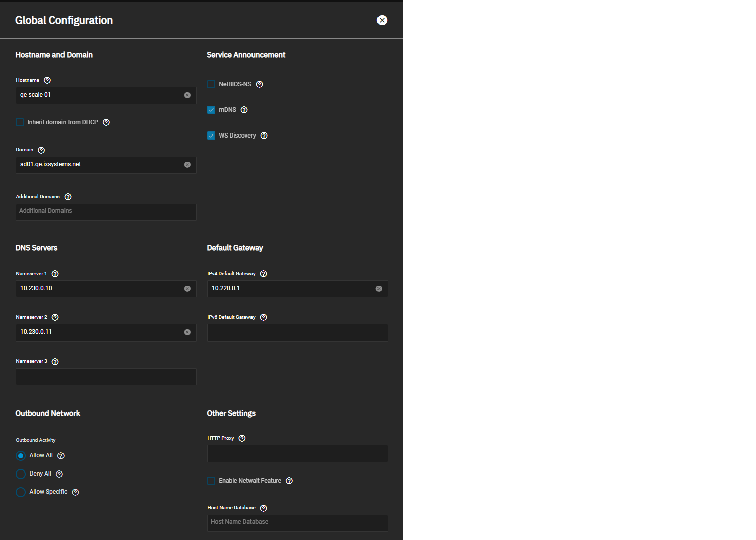The image size is (756, 540).
Task: Clear the Hostname field with its X icon
Action: [187, 95]
